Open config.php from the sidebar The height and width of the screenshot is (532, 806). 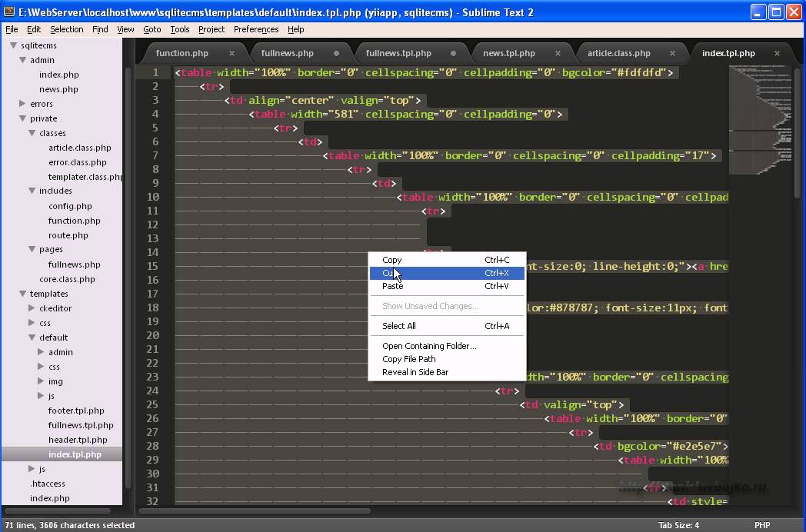(70, 206)
